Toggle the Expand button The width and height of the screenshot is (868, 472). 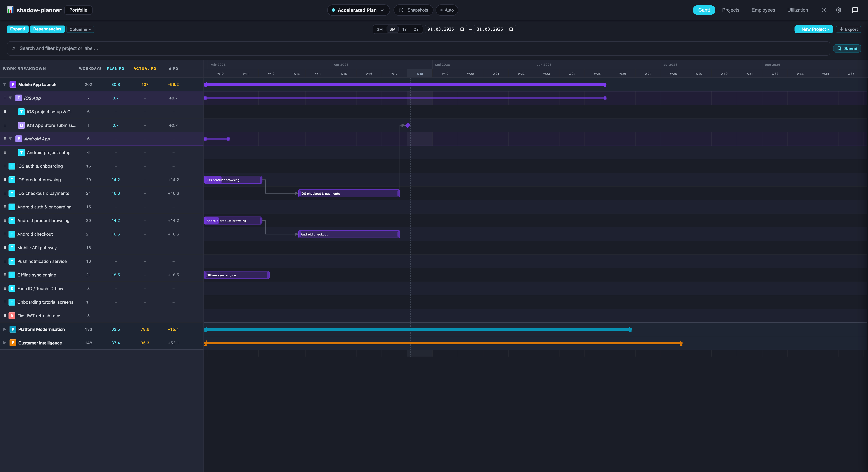tap(18, 29)
